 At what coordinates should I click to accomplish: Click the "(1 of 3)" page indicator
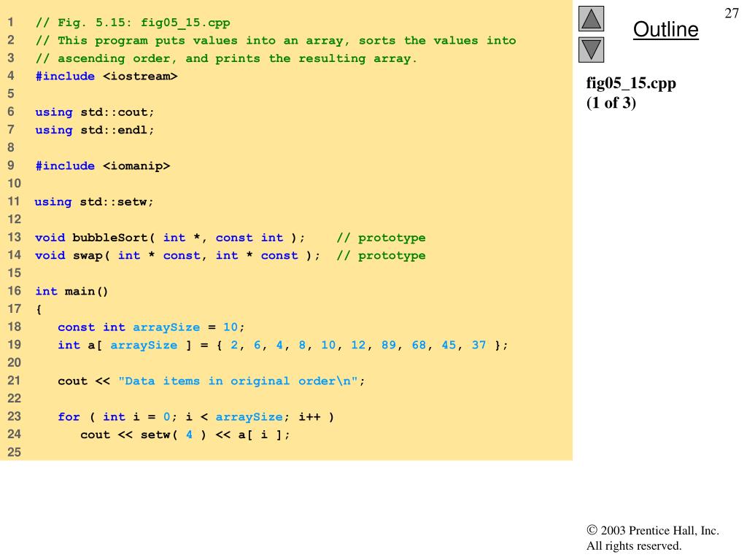coord(611,102)
